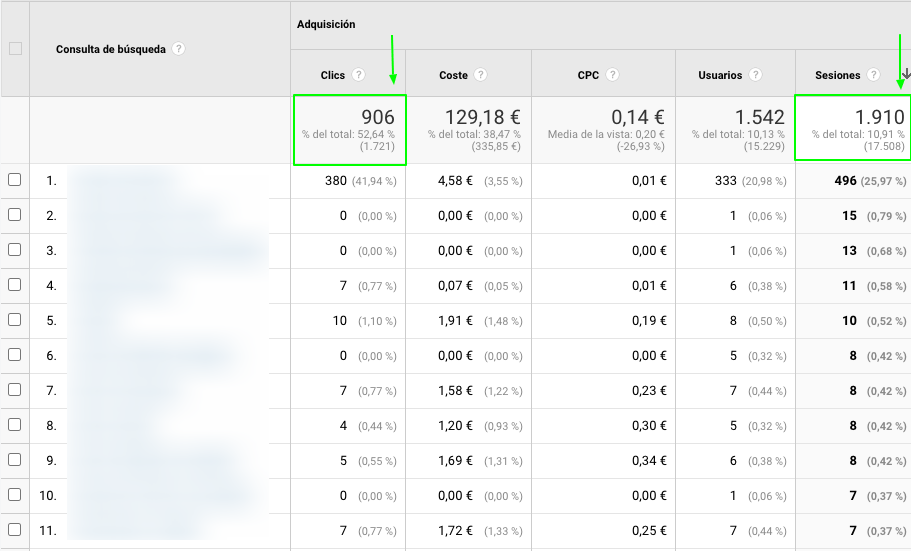911x551 pixels.
Task: Select row 2 sessions value 15
Action: 849,216
